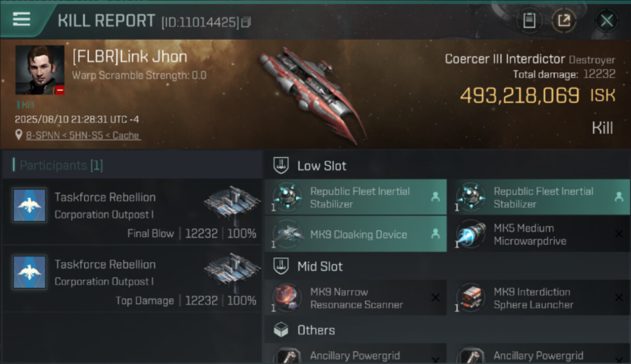Select MK9 Interdiction Sphere Launcher icon
631x364 pixels.
pyautogui.click(x=471, y=298)
